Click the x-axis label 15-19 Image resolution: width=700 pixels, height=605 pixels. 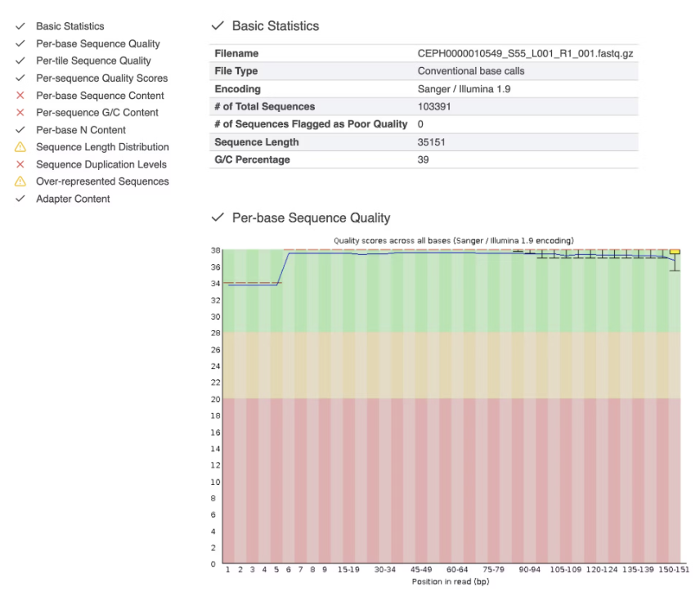coord(348,569)
